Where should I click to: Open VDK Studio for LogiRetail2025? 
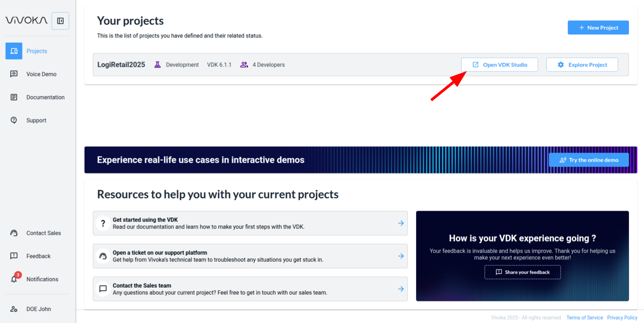click(x=499, y=64)
